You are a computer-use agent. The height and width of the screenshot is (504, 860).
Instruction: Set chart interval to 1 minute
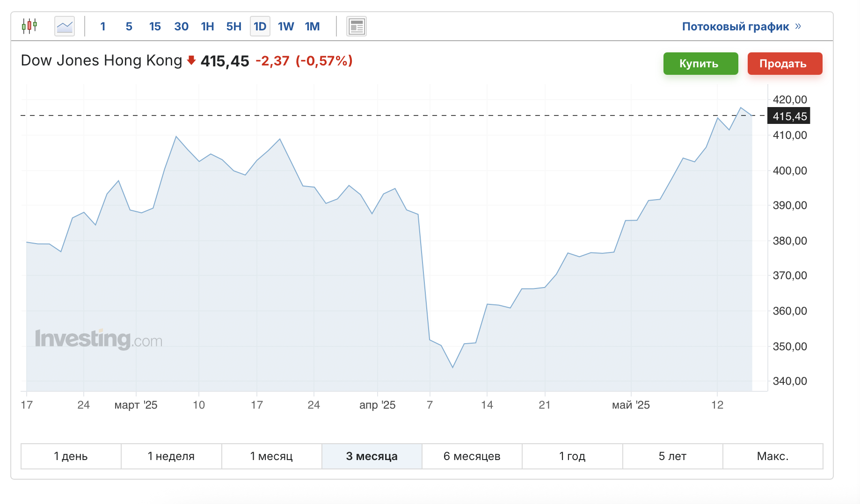tap(103, 26)
